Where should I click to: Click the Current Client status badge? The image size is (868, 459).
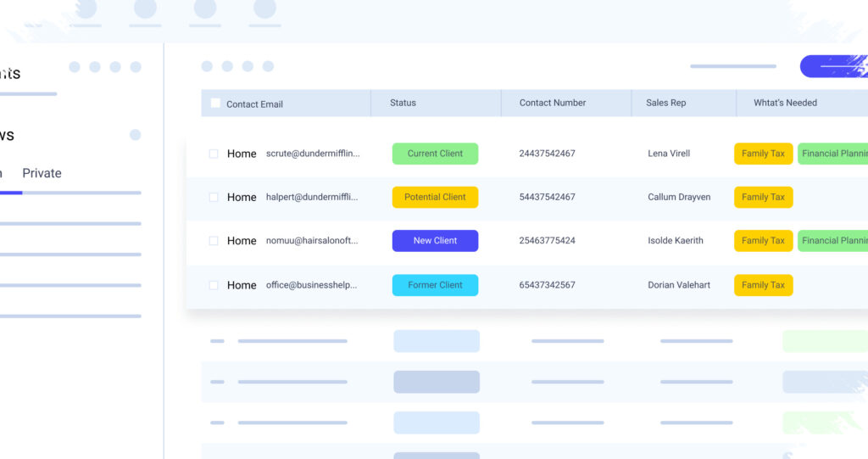tap(435, 154)
